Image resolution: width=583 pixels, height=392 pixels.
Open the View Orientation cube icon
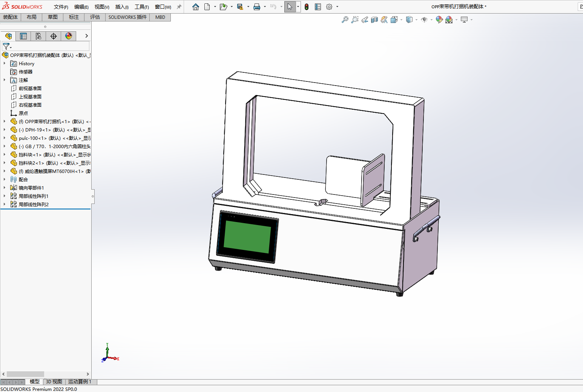[394, 20]
